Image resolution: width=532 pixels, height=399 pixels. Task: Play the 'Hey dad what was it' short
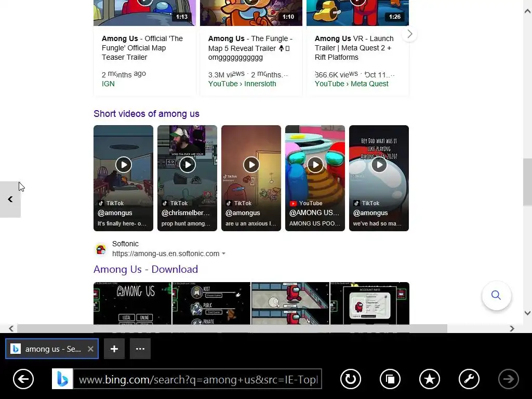379,178
